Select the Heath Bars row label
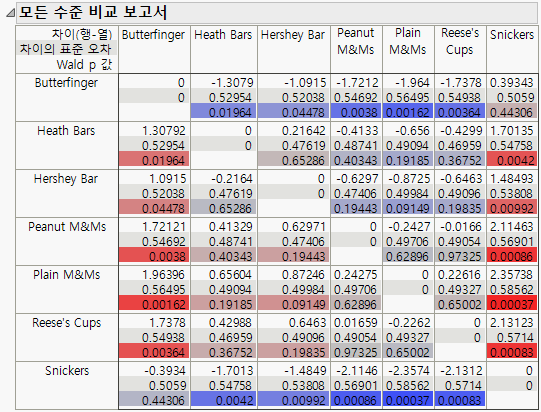Viewport: 541px width, 412px height. [66, 131]
